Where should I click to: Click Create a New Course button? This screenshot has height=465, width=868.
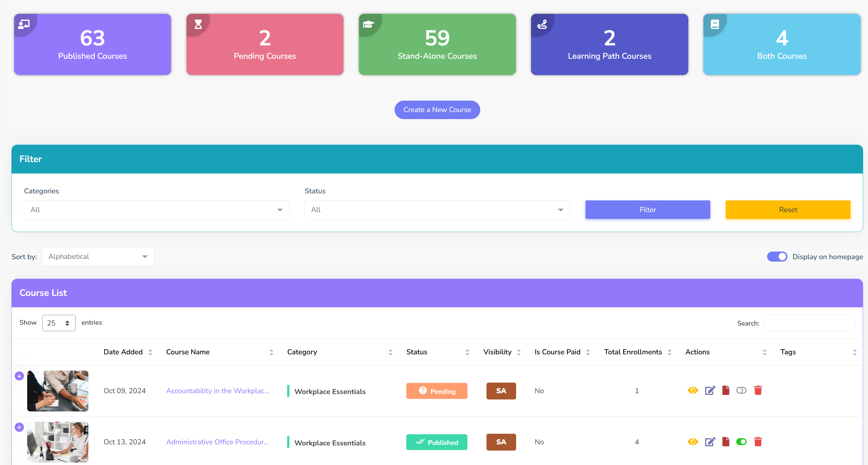437,110
